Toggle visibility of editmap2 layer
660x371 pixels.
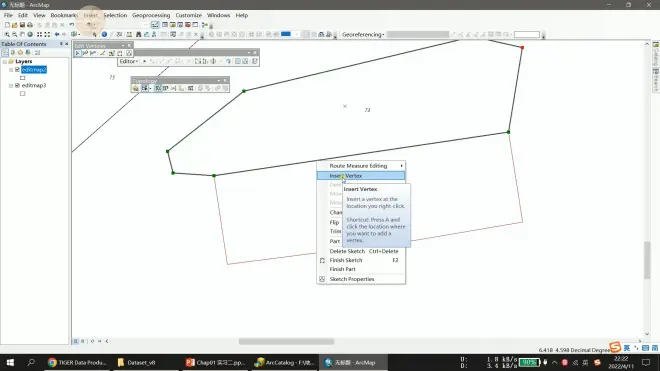pos(17,69)
